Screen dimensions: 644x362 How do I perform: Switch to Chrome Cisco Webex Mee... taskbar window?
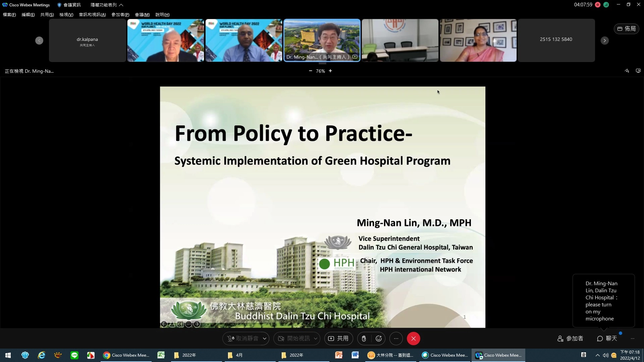(x=126, y=355)
